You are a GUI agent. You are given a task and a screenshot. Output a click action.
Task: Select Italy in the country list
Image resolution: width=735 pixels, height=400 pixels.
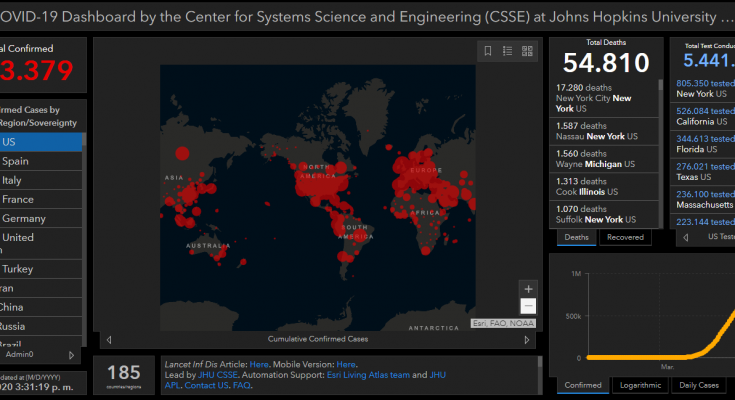click(x=41, y=181)
